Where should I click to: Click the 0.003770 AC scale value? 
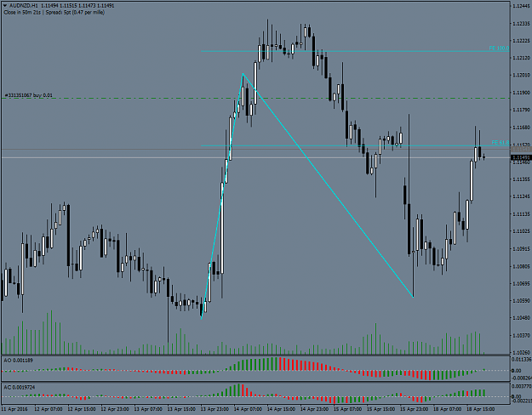pyautogui.click(x=522, y=386)
